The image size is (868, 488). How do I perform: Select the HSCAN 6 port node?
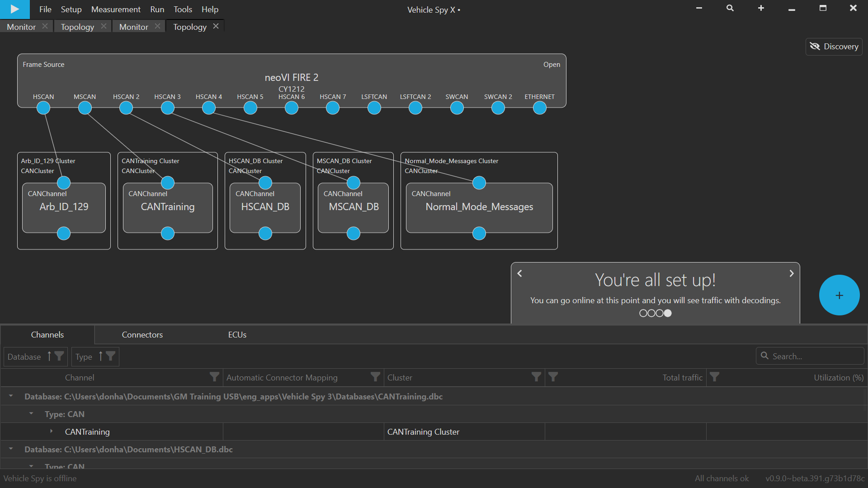click(292, 108)
